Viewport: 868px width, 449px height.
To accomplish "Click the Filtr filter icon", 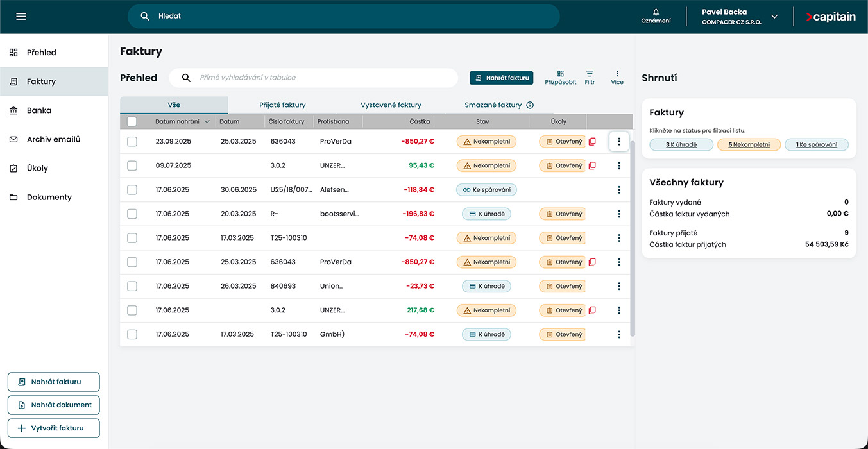I will coord(590,74).
